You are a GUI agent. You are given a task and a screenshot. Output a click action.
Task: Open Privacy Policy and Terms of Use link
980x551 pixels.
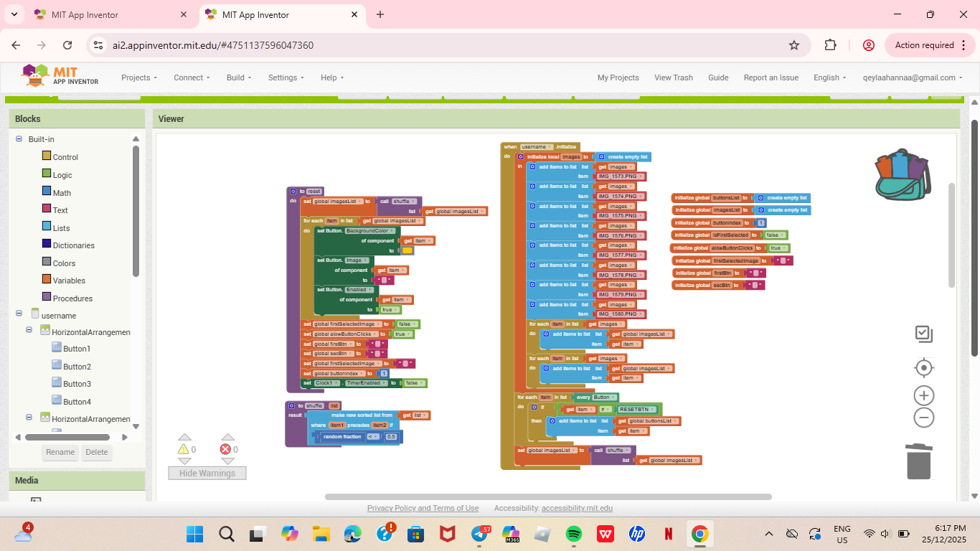click(423, 508)
